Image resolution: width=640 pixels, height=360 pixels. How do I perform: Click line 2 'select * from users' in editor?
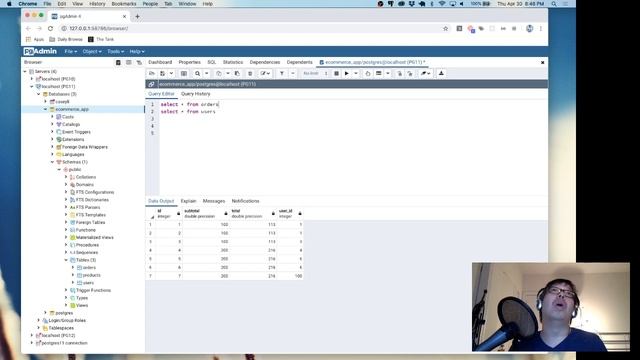tap(188, 112)
